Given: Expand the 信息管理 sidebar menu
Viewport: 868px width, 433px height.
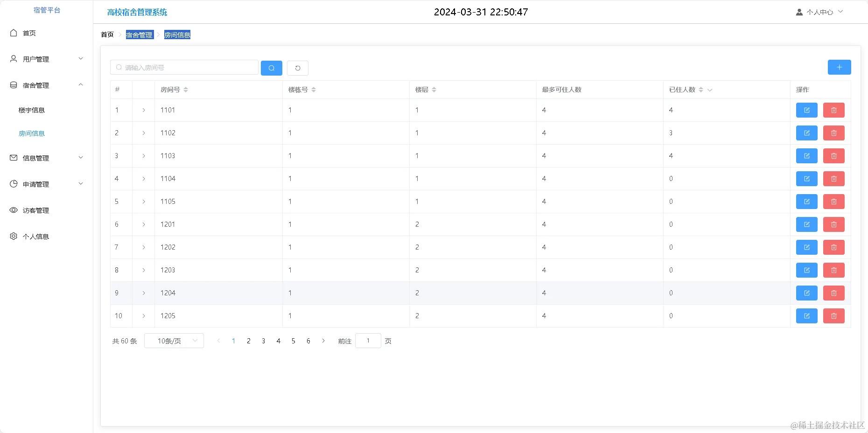Looking at the screenshot, I should click(x=47, y=158).
